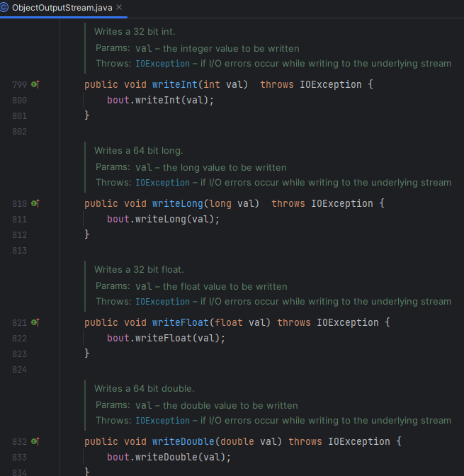The width and height of the screenshot is (464, 476).
Task: Click line number 833 in gutter
Action: 19,458
